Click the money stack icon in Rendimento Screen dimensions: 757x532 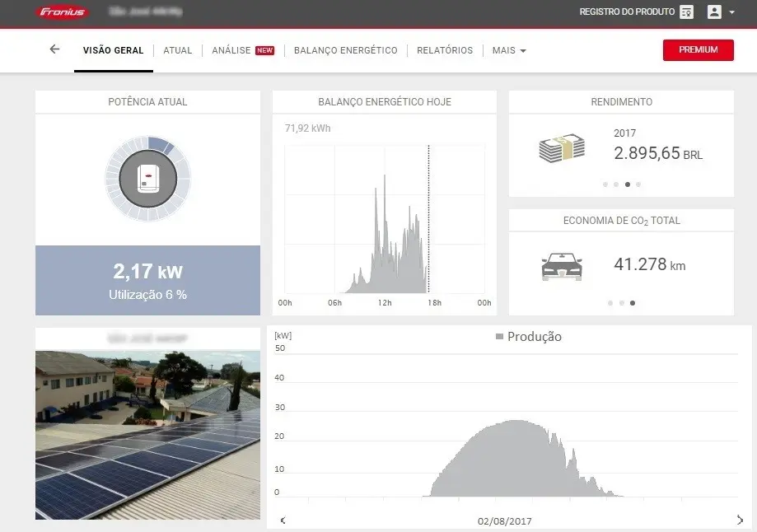pyautogui.click(x=562, y=148)
